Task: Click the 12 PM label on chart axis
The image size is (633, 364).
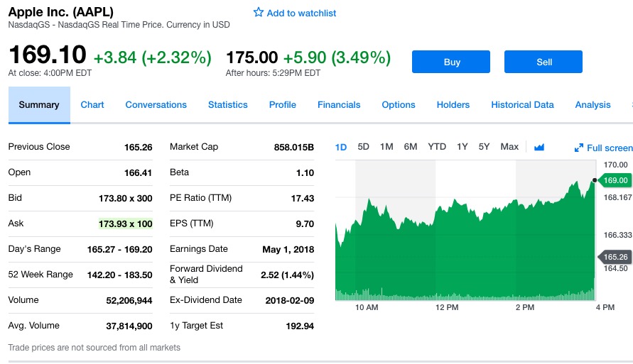Action: 447,307
